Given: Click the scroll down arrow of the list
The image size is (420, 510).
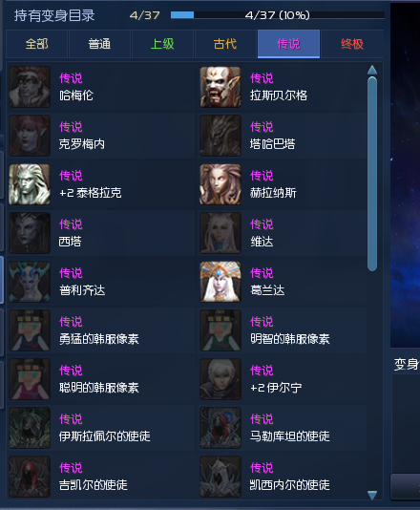Looking at the screenshot, I should pyautogui.click(x=372, y=495).
